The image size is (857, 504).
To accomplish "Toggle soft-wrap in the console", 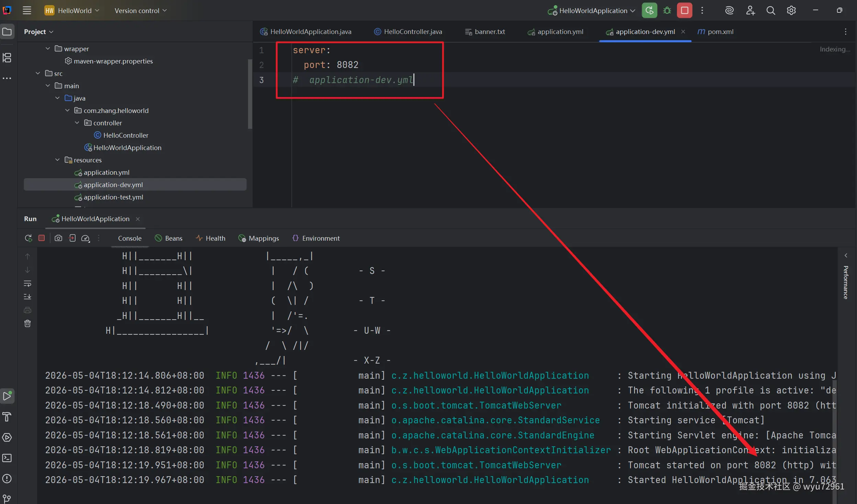I will pos(27,284).
